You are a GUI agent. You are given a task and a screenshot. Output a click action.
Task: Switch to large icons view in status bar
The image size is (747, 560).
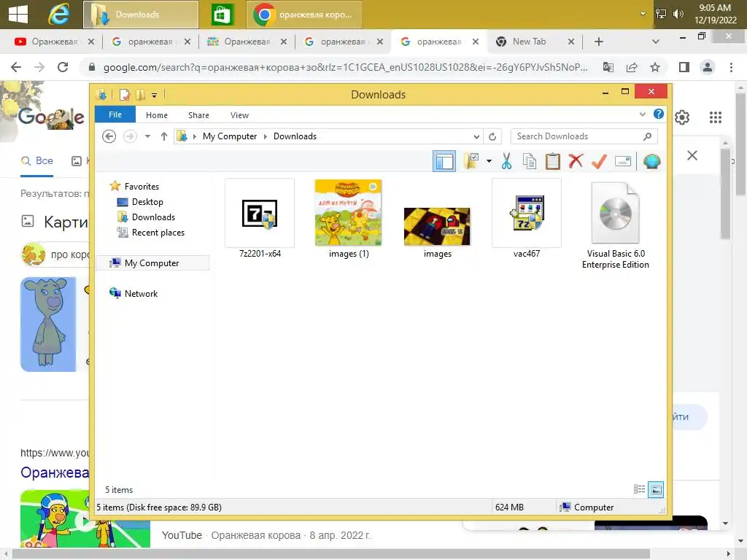(x=656, y=489)
